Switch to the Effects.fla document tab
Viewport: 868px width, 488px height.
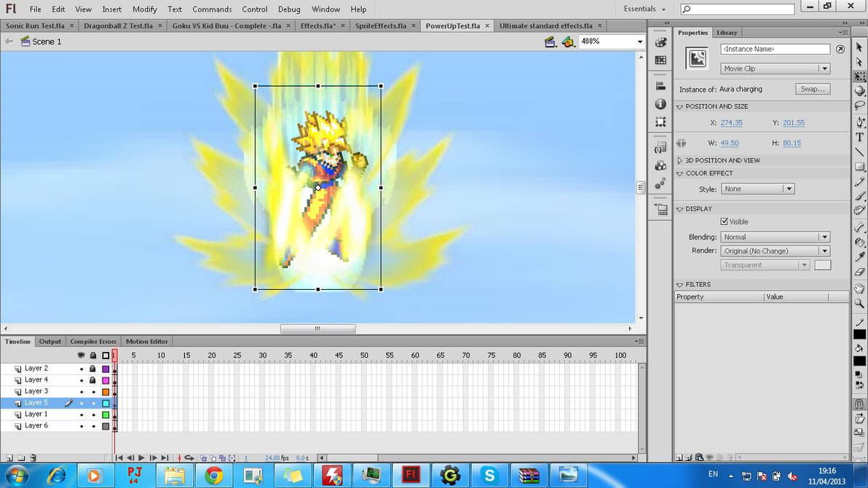pyautogui.click(x=317, y=26)
